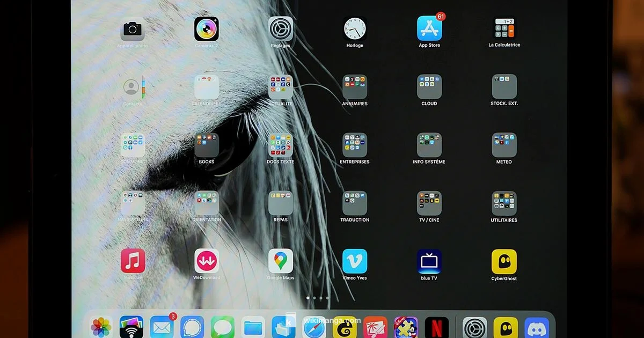The width and height of the screenshot is (644, 338).
Task: Expand the ANNUAIRES folder
Action: 355,87
